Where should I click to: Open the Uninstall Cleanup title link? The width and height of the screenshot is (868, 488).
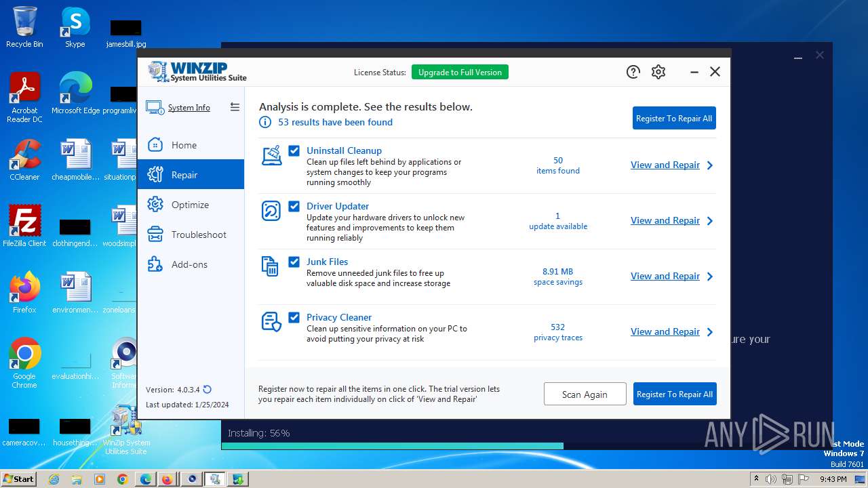click(344, 150)
